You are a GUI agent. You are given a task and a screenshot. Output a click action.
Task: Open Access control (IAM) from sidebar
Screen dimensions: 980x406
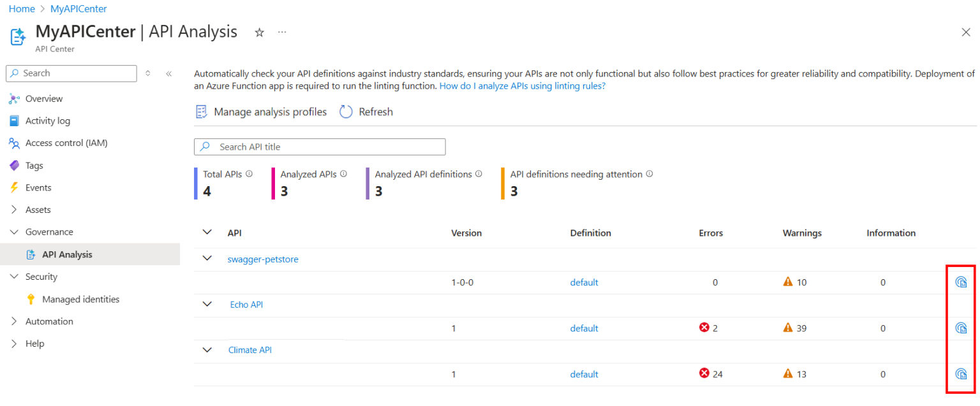click(14, 143)
